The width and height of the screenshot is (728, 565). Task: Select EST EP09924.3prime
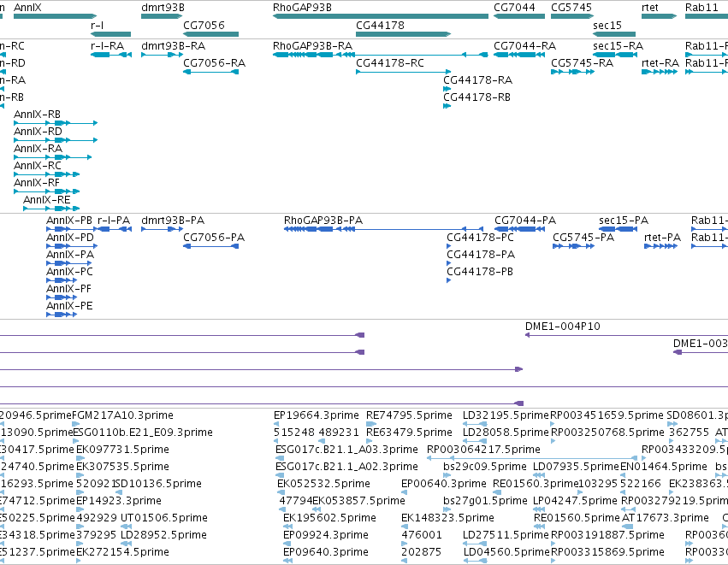point(286,544)
